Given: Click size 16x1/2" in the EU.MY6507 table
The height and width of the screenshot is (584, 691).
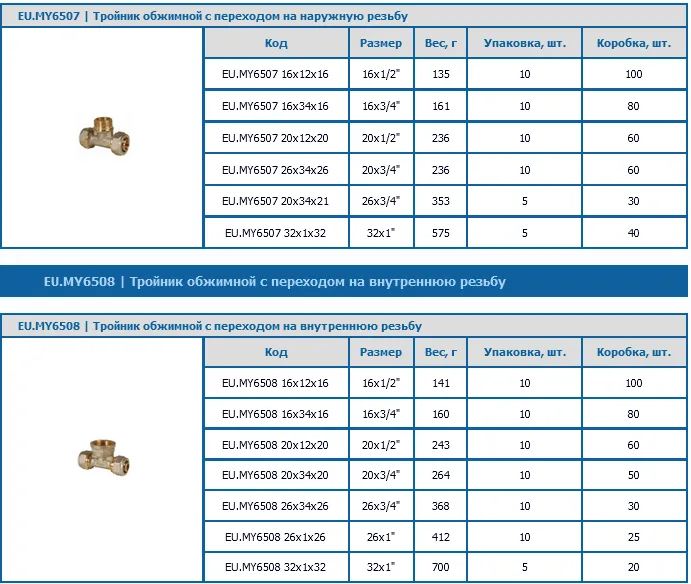Looking at the screenshot, I should [x=381, y=74].
